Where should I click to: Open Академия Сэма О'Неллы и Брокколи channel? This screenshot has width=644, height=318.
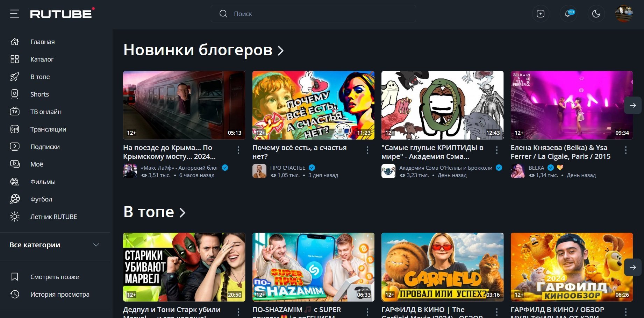click(x=446, y=168)
